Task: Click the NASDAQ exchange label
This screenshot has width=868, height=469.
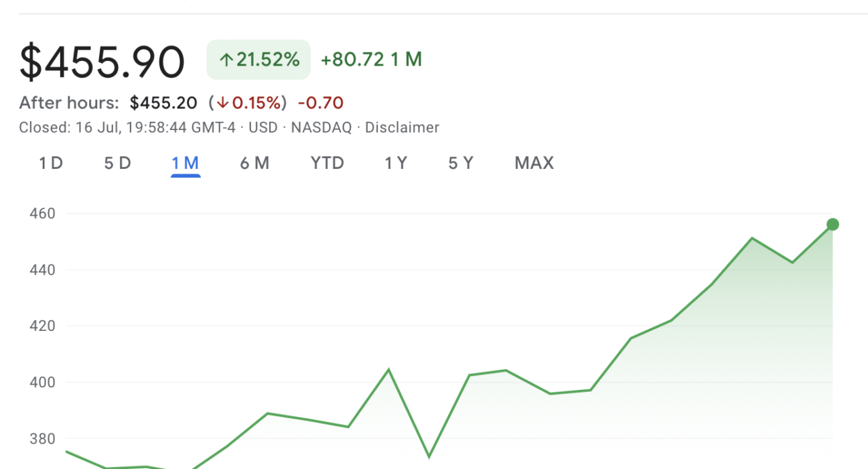Action: coord(321,127)
